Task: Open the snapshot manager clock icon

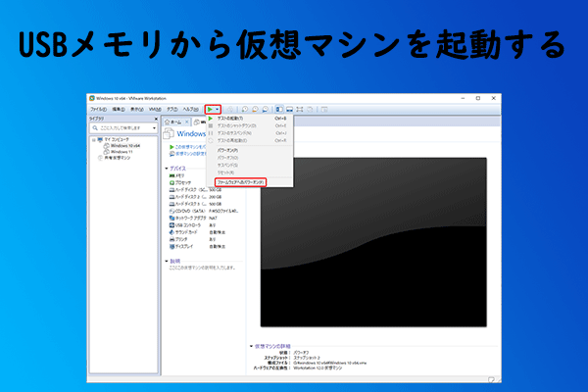Action: point(266,110)
